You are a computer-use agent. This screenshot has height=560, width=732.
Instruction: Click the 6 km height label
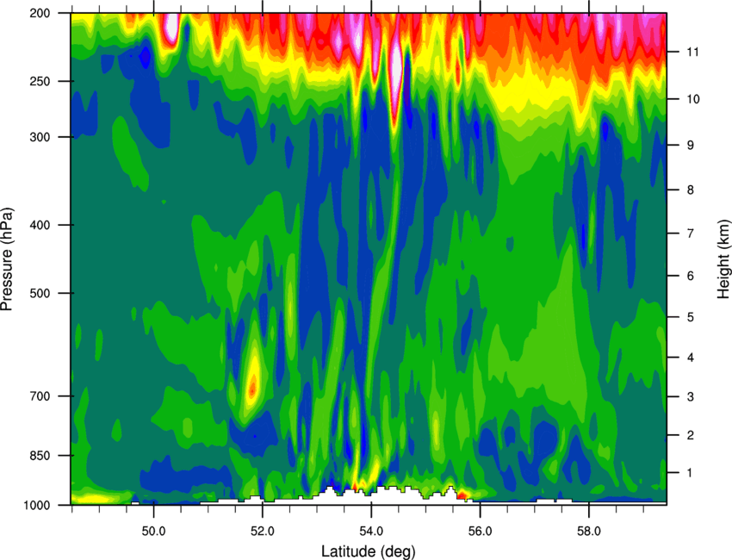click(x=690, y=276)
